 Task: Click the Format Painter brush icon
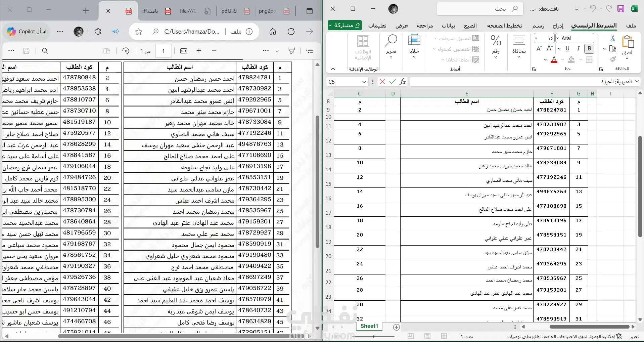coord(613,59)
